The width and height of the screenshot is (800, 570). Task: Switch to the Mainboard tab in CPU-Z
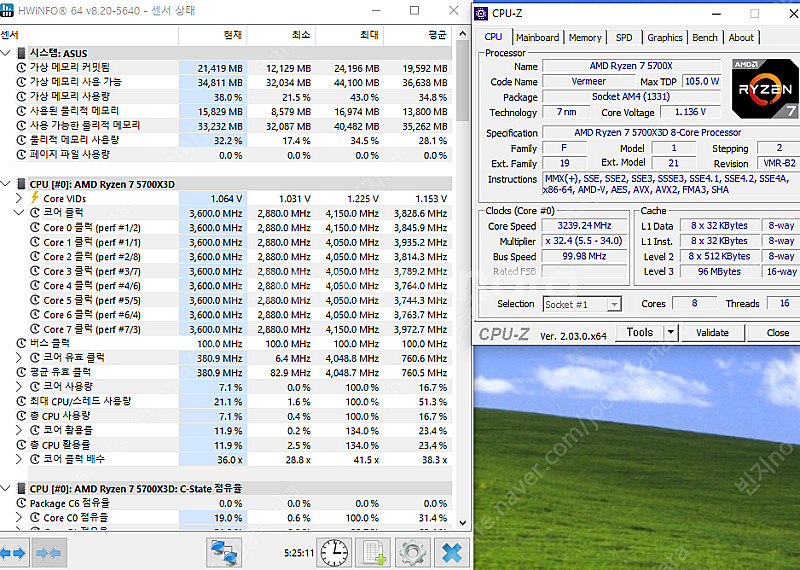(x=537, y=37)
